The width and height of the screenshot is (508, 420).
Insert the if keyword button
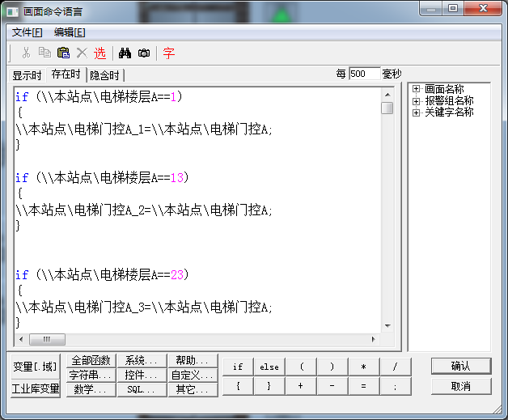tap(238, 367)
